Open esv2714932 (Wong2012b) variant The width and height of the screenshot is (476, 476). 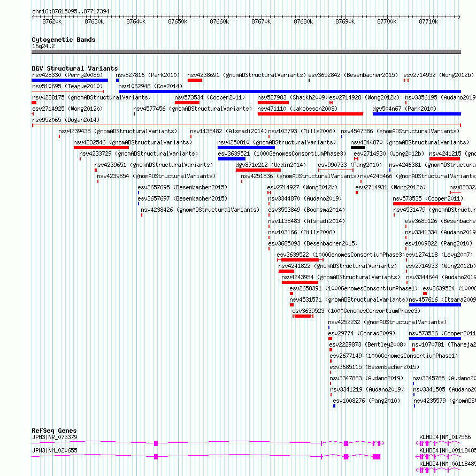coord(439,75)
